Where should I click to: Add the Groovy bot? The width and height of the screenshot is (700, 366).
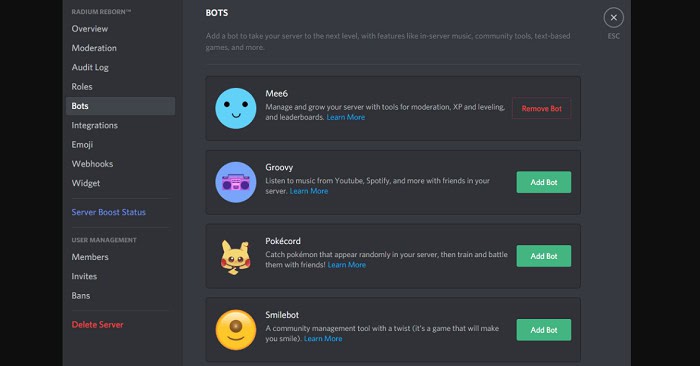pos(544,182)
